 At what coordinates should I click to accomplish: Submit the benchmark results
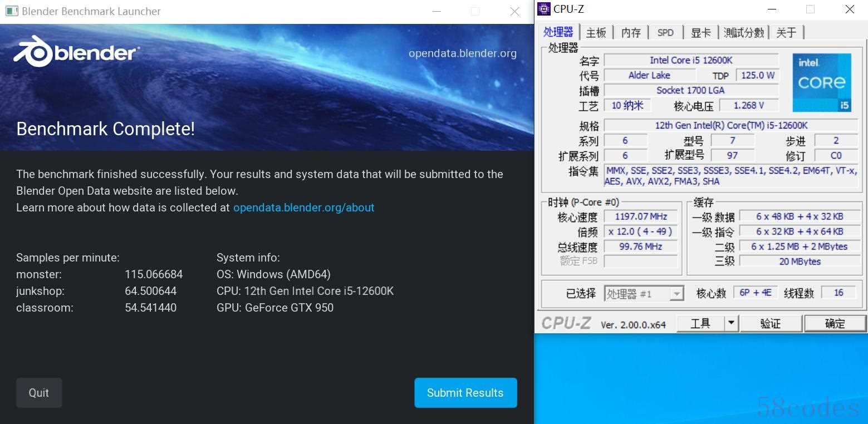[x=465, y=393]
